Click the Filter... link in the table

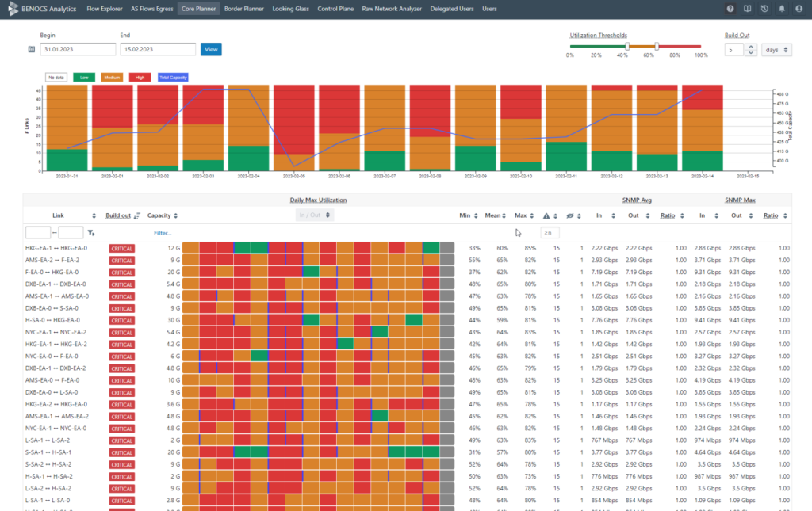163,233
